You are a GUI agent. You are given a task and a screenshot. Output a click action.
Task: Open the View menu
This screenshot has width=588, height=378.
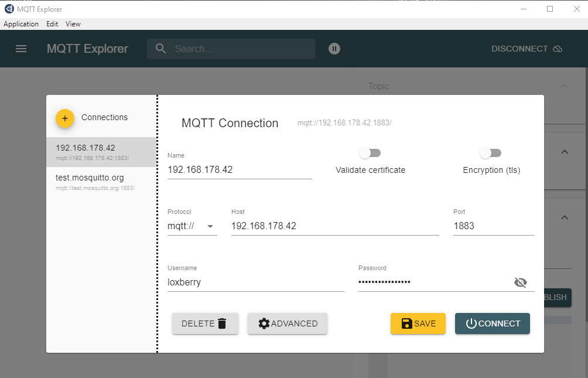(73, 24)
